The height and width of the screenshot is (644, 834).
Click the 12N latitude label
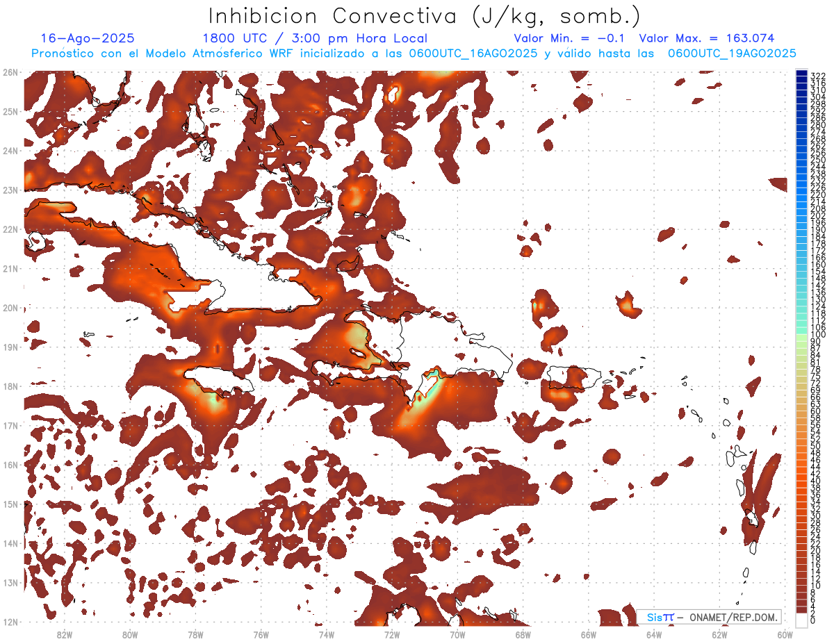tap(10, 622)
